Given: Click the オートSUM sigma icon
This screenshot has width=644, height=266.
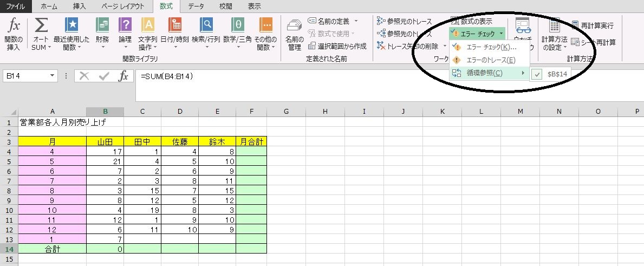Looking at the screenshot, I should point(41,26).
